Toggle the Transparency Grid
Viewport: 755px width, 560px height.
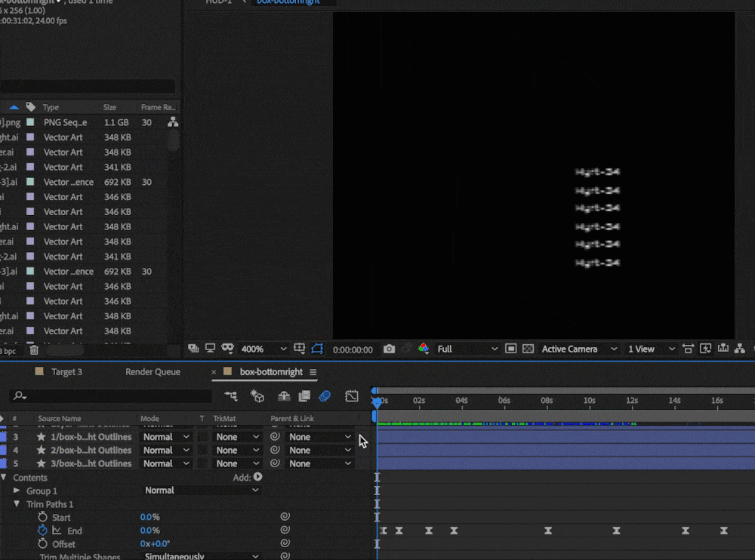(528, 349)
